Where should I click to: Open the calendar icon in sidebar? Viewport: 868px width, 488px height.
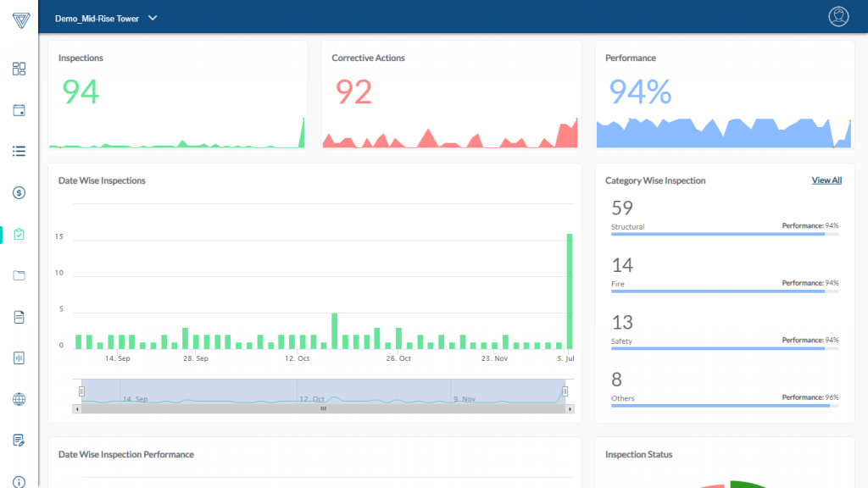pyautogui.click(x=19, y=110)
